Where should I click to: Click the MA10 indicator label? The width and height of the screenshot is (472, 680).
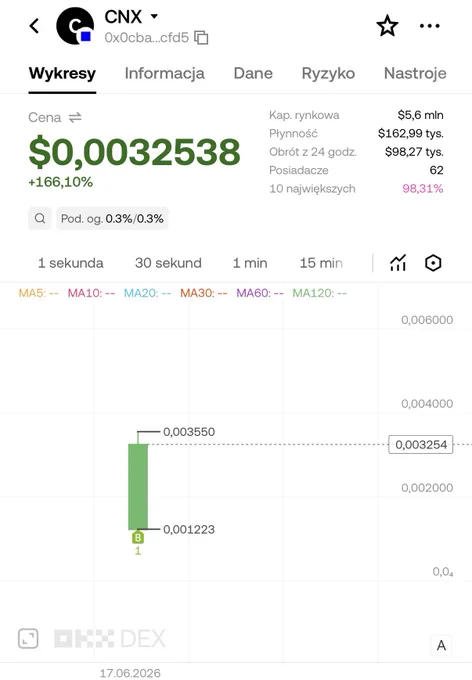tap(91, 293)
